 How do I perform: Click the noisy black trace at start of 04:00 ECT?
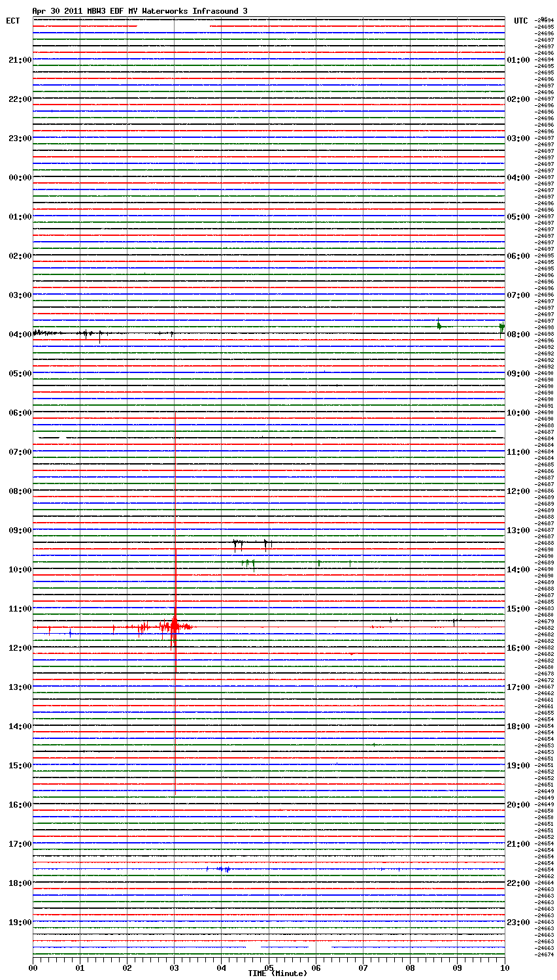click(47, 333)
